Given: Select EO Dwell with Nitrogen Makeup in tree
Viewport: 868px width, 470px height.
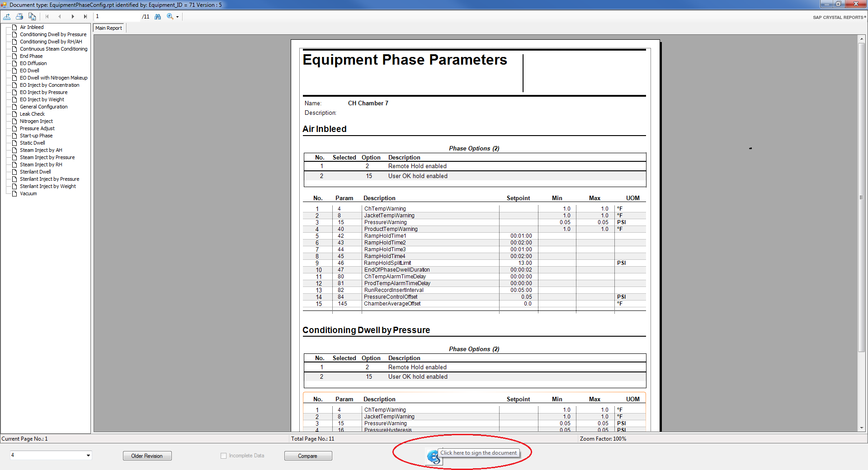Looking at the screenshot, I should 53,78.
